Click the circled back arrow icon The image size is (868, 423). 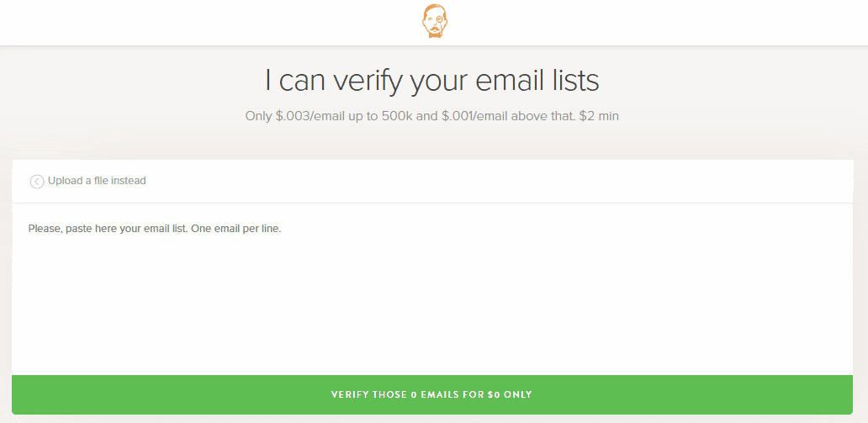(37, 181)
